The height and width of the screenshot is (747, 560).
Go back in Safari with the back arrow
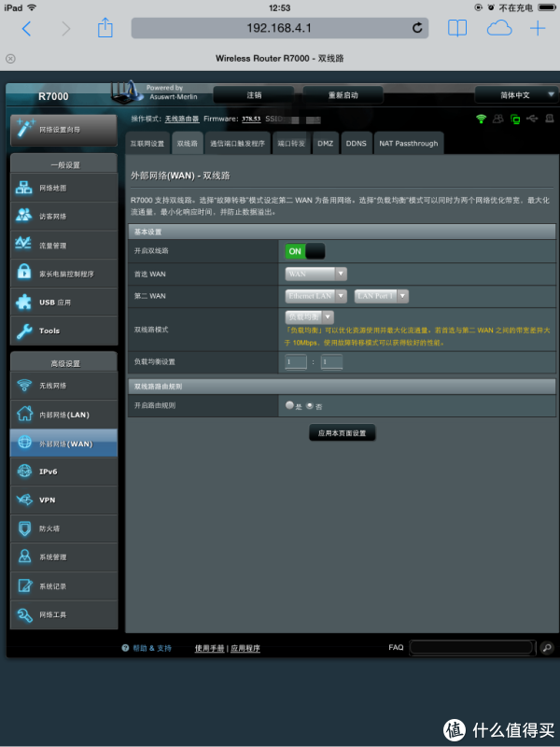point(26,29)
